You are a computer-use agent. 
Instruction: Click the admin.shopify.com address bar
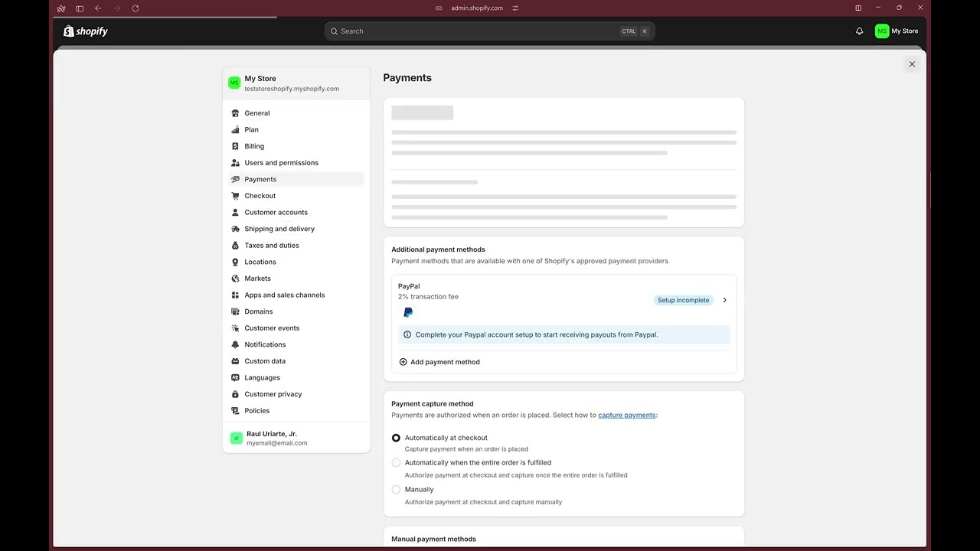(x=477, y=8)
